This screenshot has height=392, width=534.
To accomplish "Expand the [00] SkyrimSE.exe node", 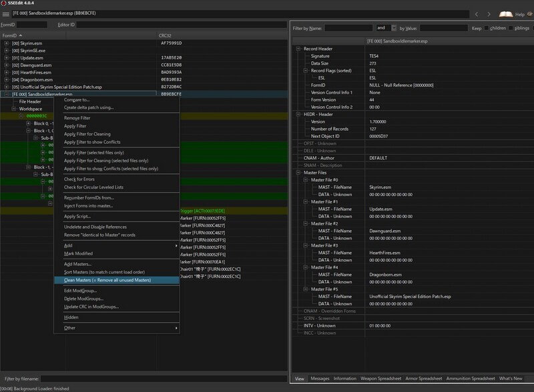I will (6, 51).
